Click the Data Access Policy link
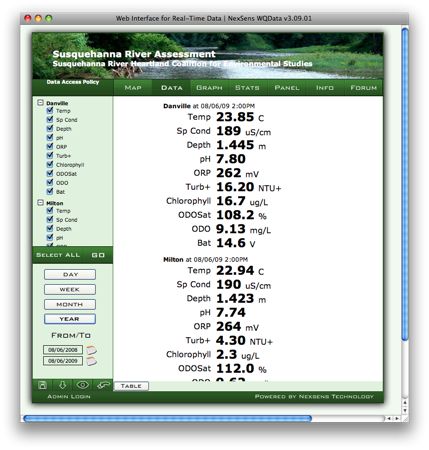The width and height of the screenshot is (429, 450). [73, 82]
